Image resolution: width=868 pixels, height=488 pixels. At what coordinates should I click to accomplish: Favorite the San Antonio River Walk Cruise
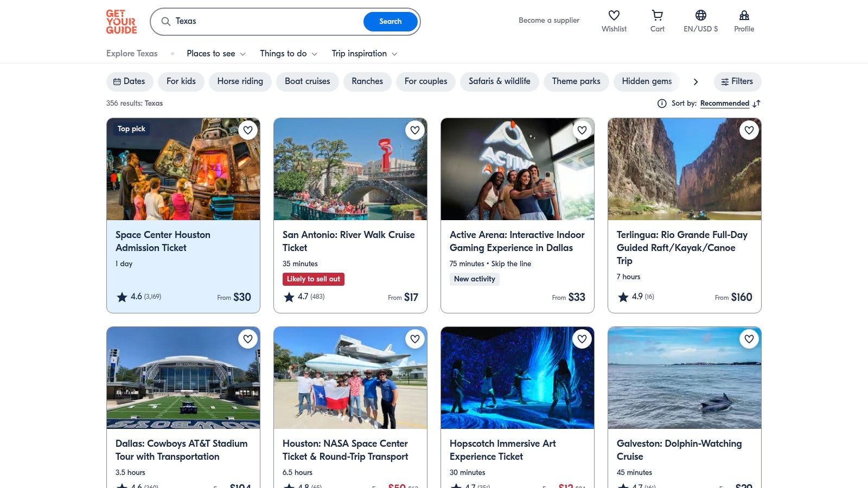point(415,130)
